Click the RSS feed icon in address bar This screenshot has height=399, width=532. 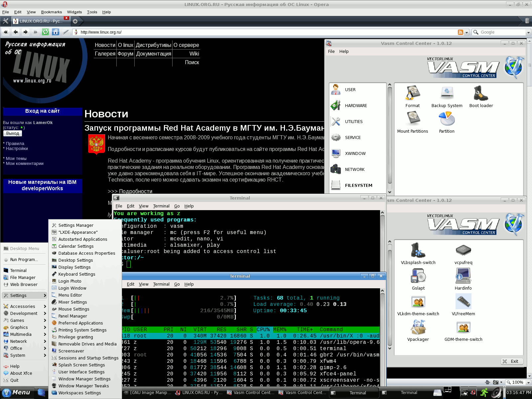[x=461, y=32]
